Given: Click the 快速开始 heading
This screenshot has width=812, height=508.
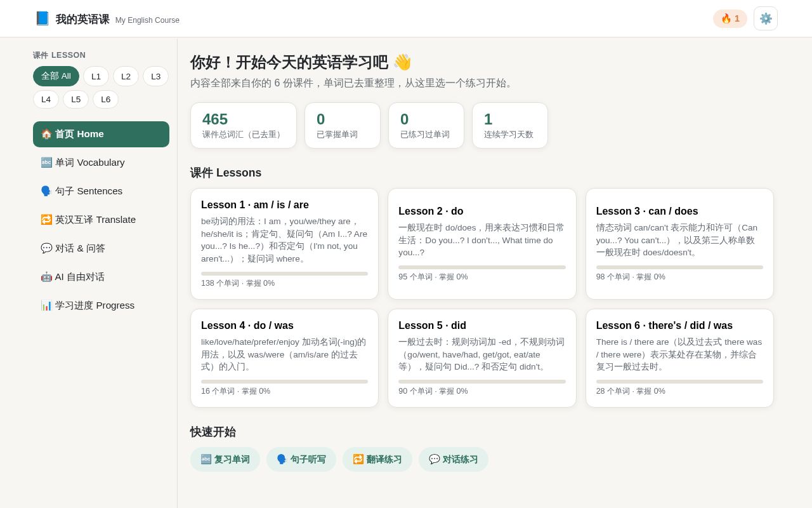Looking at the screenshot, I should click(213, 432).
